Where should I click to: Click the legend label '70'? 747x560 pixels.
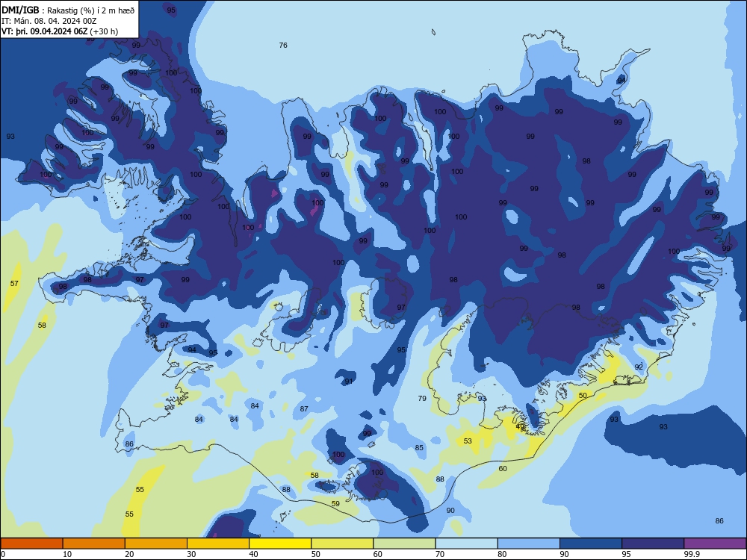pos(440,554)
